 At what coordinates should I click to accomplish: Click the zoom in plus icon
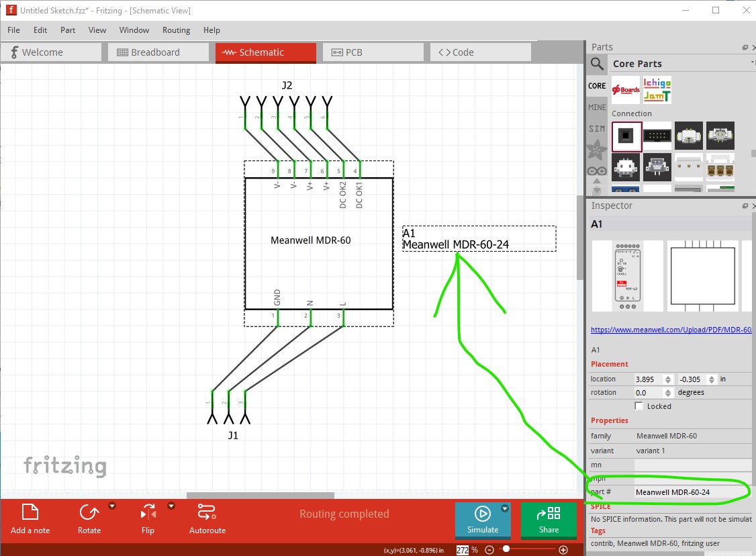(563, 550)
